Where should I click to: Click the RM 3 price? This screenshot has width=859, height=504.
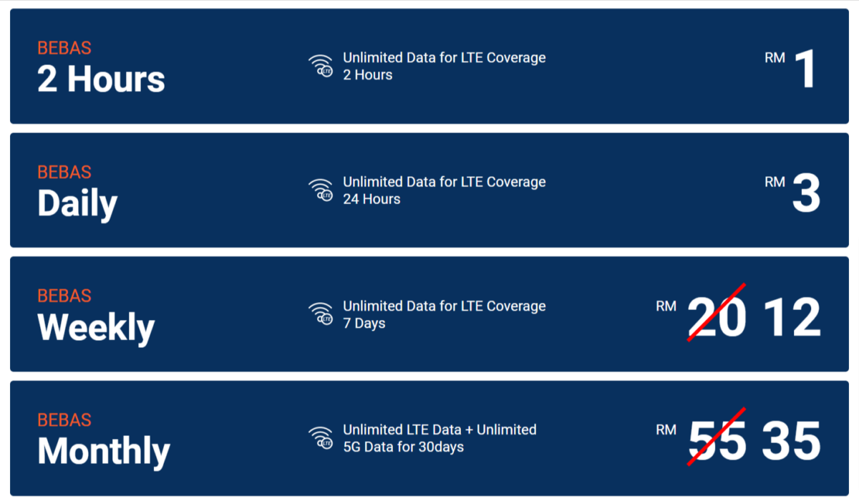(x=806, y=193)
